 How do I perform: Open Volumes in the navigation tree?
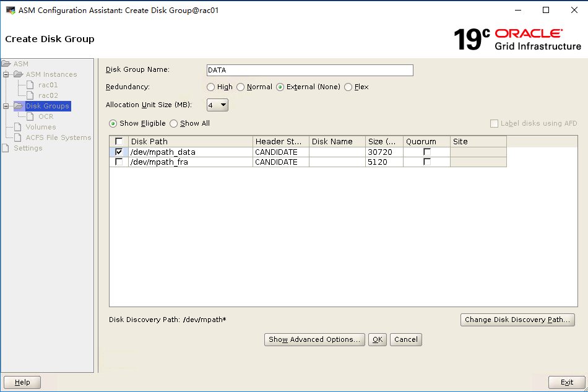point(40,127)
